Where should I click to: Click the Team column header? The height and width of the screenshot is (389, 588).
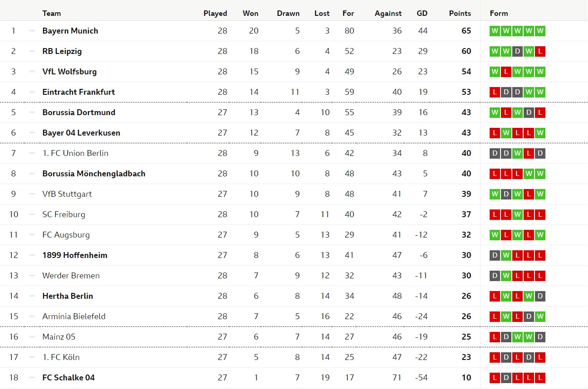(52, 13)
